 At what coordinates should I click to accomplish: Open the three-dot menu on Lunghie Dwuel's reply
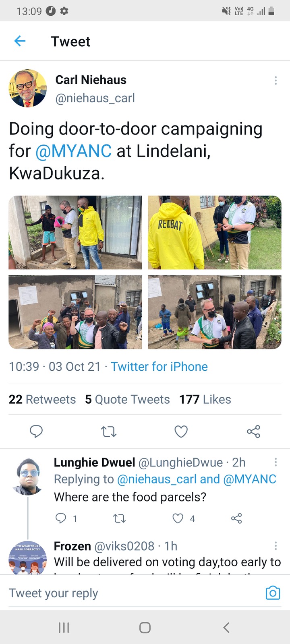pyautogui.click(x=275, y=462)
